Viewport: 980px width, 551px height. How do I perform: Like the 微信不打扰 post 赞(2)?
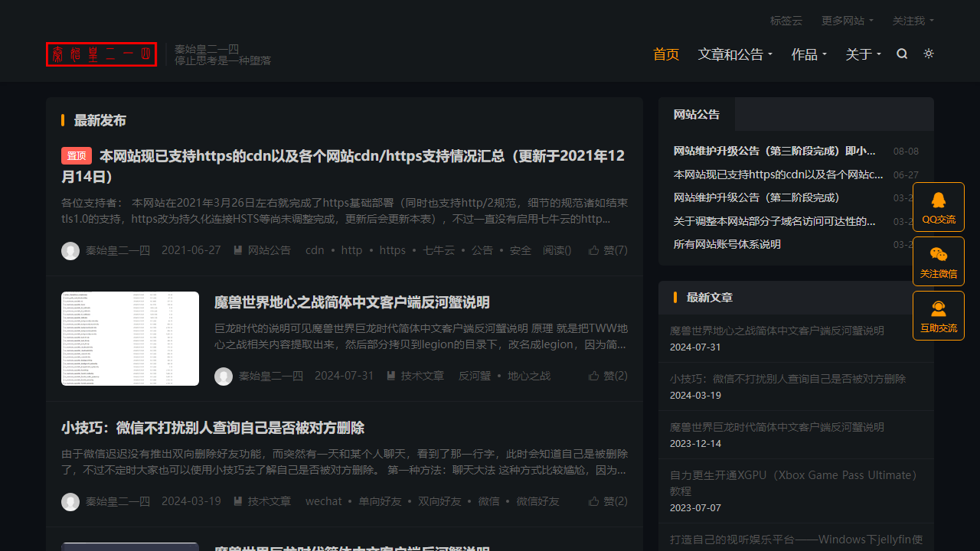click(608, 501)
